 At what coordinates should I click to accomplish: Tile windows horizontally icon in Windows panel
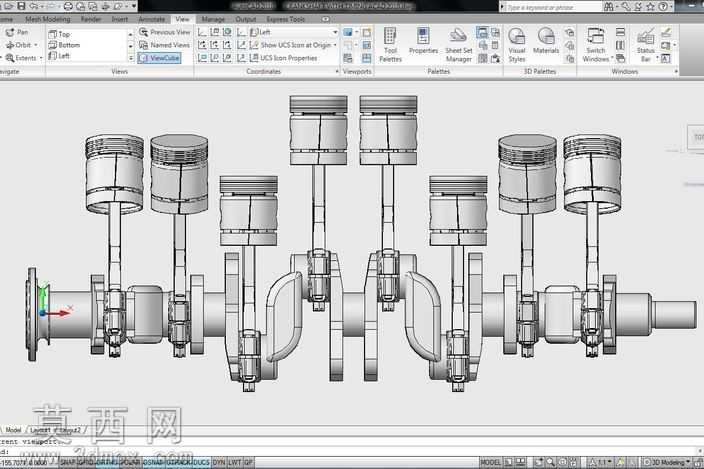pyautogui.click(x=620, y=32)
